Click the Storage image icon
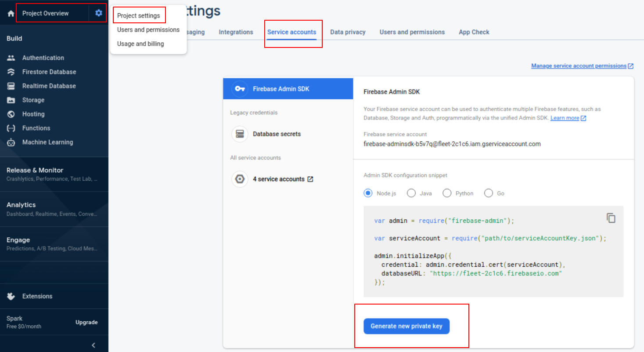The width and height of the screenshot is (644, 352). [11, 100]
